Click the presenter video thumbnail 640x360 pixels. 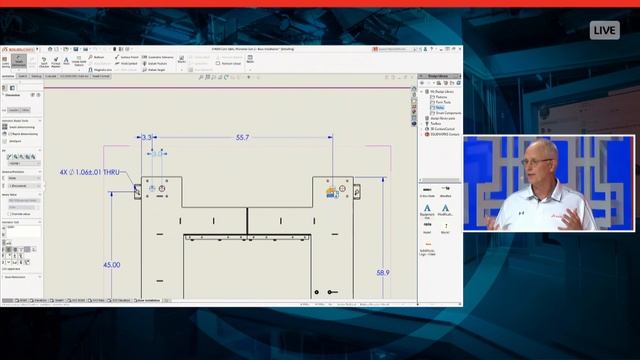[x=549, y=183]
